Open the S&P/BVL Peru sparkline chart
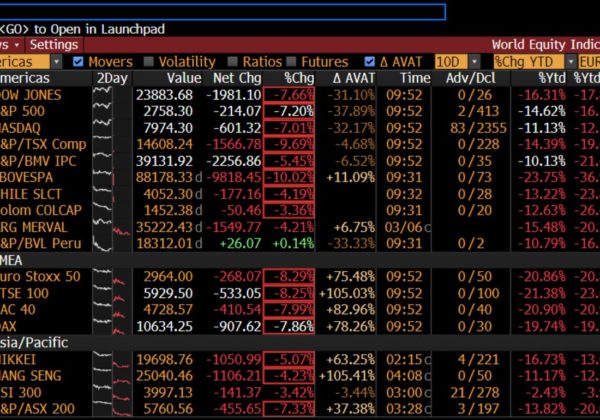Viewport: 600px width, 420px height. pyautogui.click(x=112, y=243)
